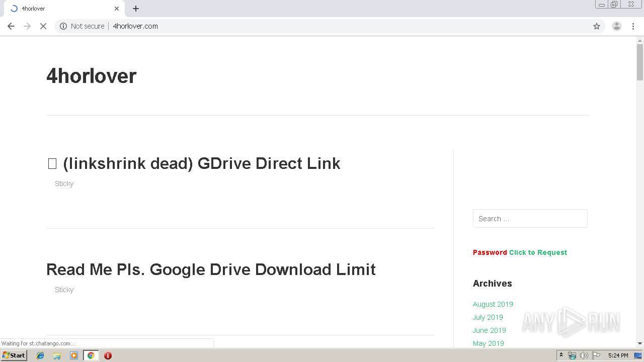Open the May 2019 archive
The width and height of the screenshot is (644, 362).
coord(488,343)
